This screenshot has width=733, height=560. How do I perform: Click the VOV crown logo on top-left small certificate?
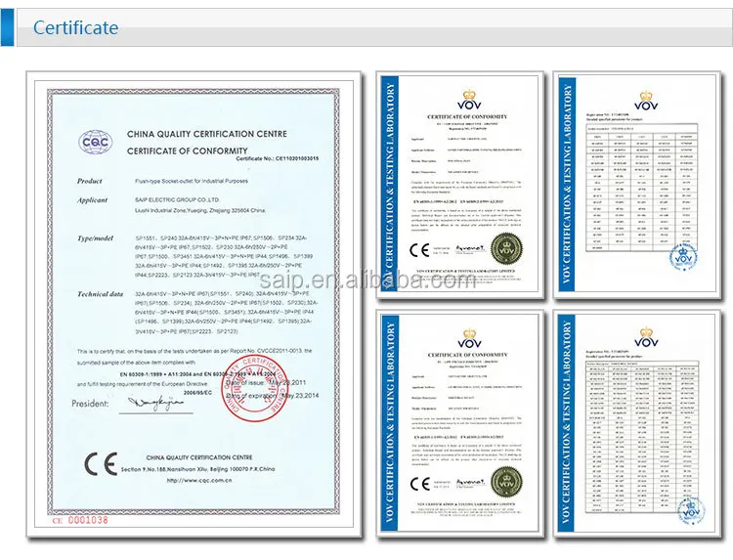469,100
